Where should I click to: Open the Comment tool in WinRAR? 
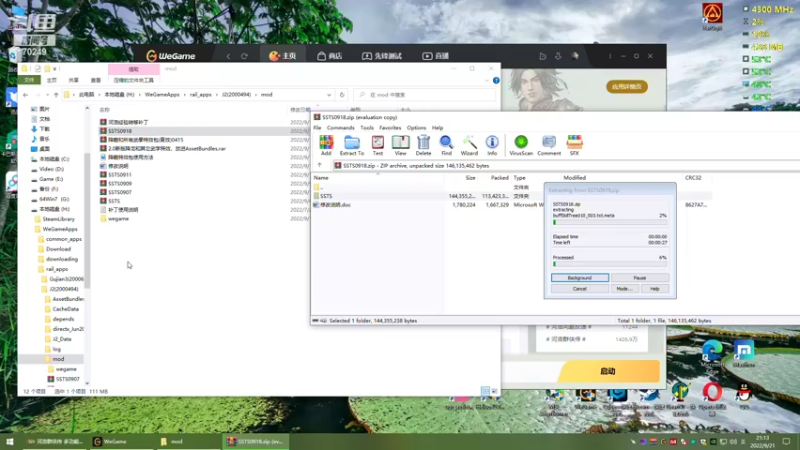coord(549,145)
